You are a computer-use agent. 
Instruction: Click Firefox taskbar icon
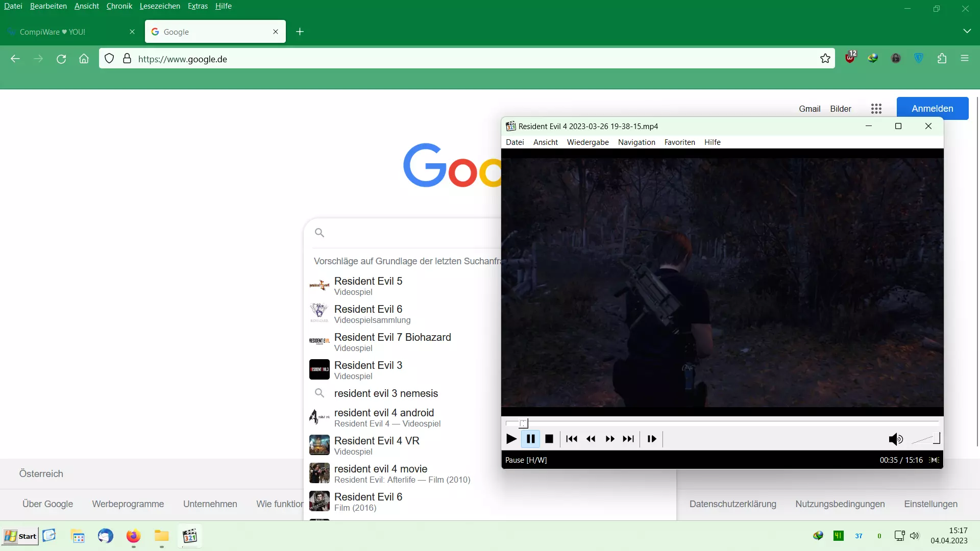[x=133, y=536]
